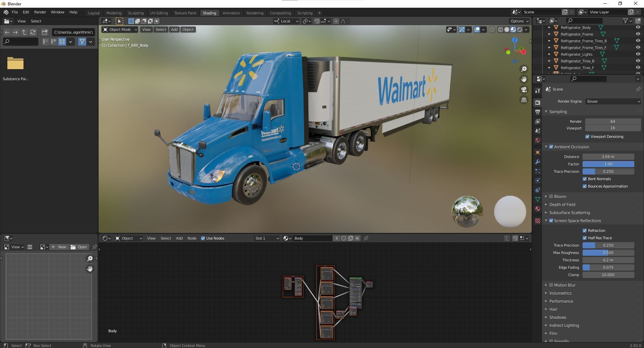
Task: Open the Local transform orientation dropdown
Action: pyautogui.click(x=286, y=21)
